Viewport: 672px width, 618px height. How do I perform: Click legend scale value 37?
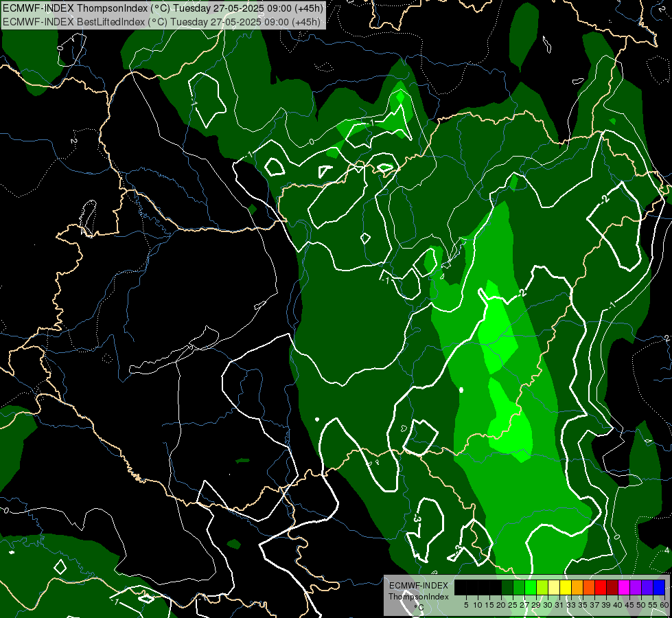594,605
